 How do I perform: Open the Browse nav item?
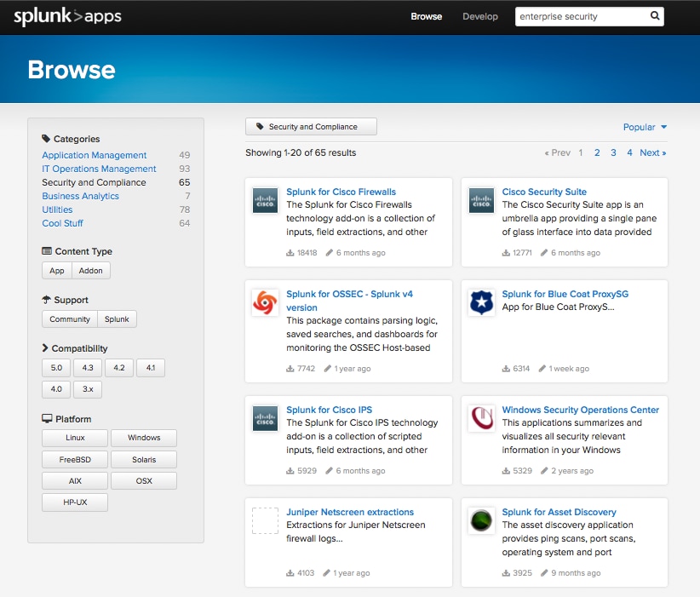[x=427, y=16]
